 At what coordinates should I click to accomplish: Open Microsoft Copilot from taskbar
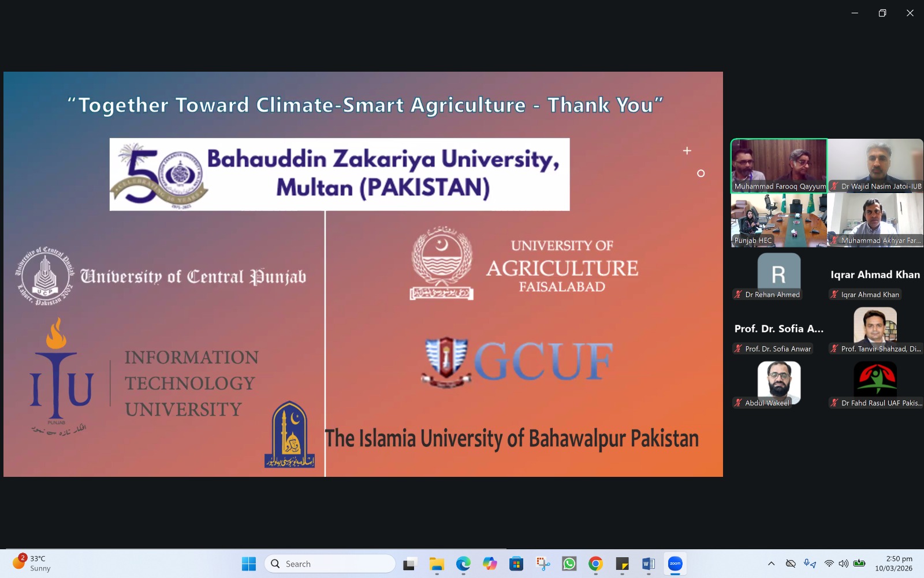490,564
